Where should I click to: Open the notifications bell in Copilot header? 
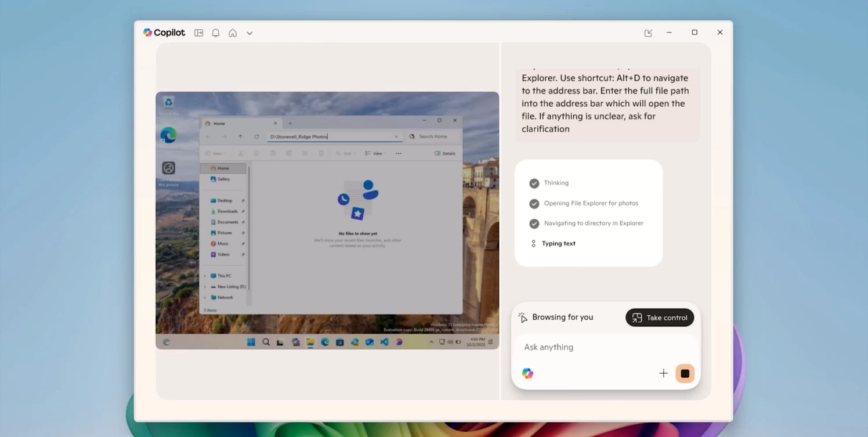point(215,33)
